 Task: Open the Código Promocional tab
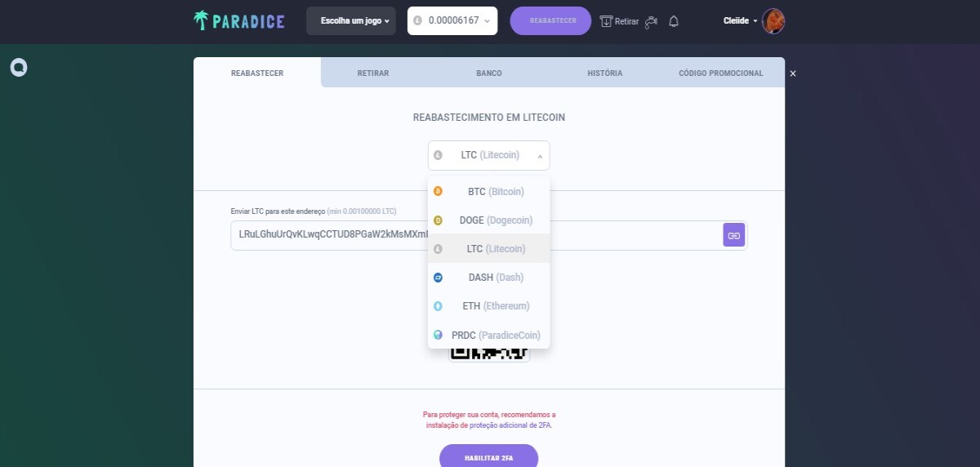[x=720, y=73]
